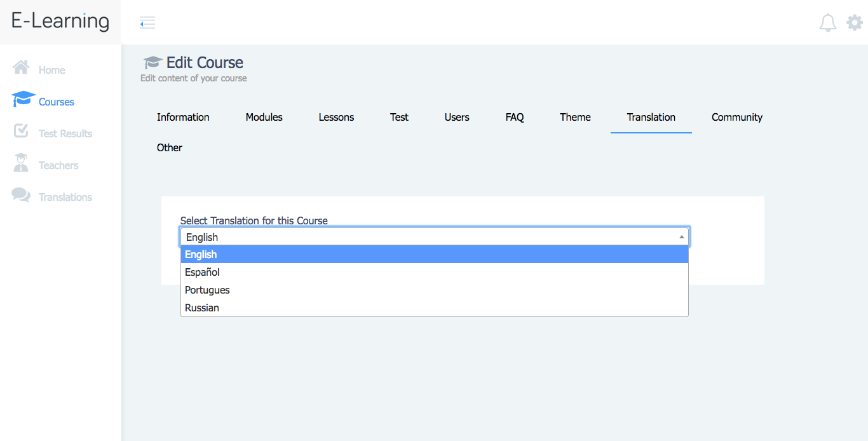Choose Español from the dropdown list
This screenshot has width=868, height=441.
[x=435, y=272]
